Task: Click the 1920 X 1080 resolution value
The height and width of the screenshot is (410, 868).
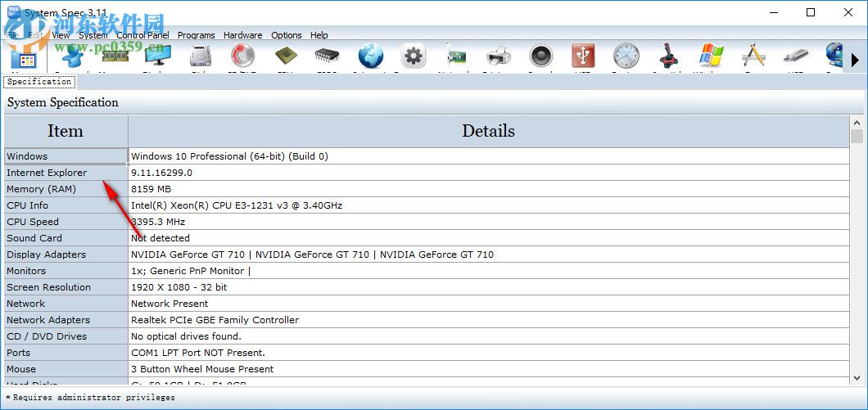Action: click(489, 287)
